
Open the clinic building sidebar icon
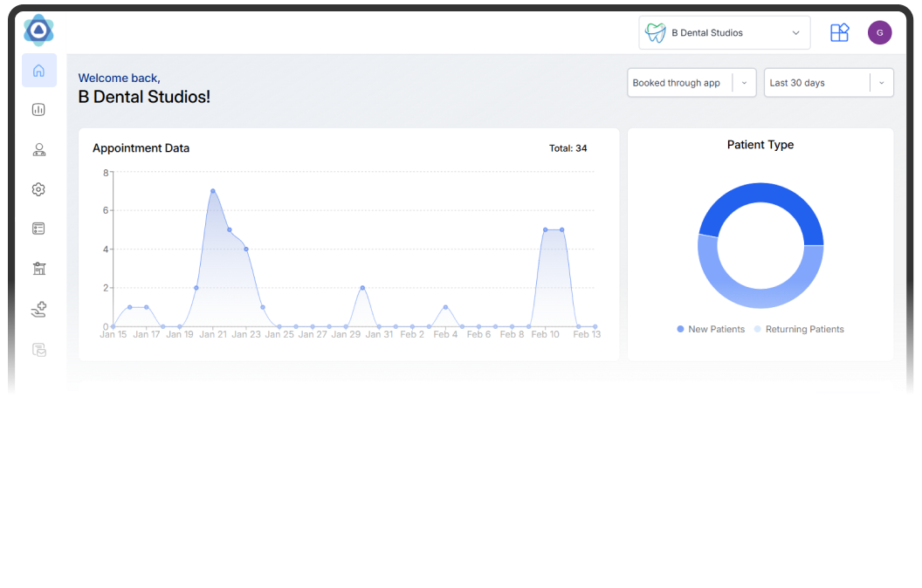click(x=38, y=269)
